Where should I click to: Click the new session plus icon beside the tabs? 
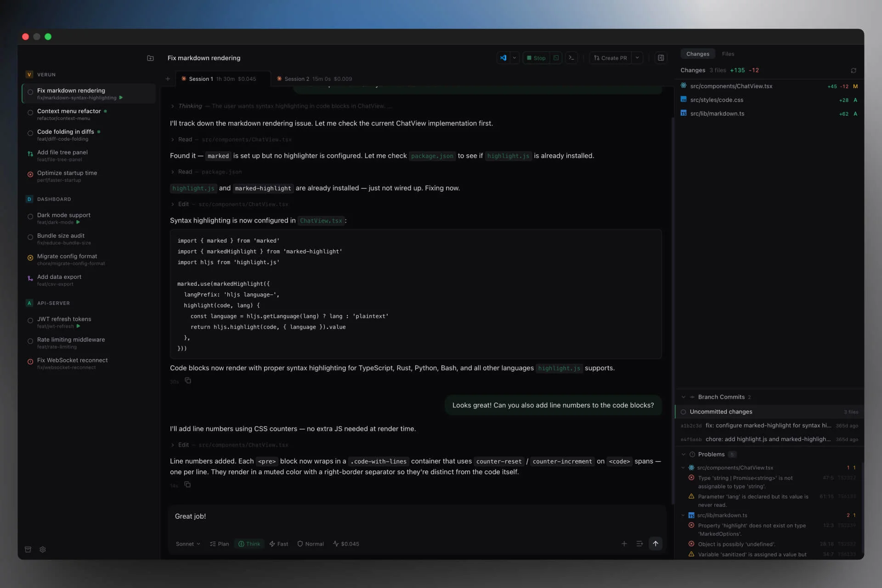pyautogui.click(x=168, y=79)
